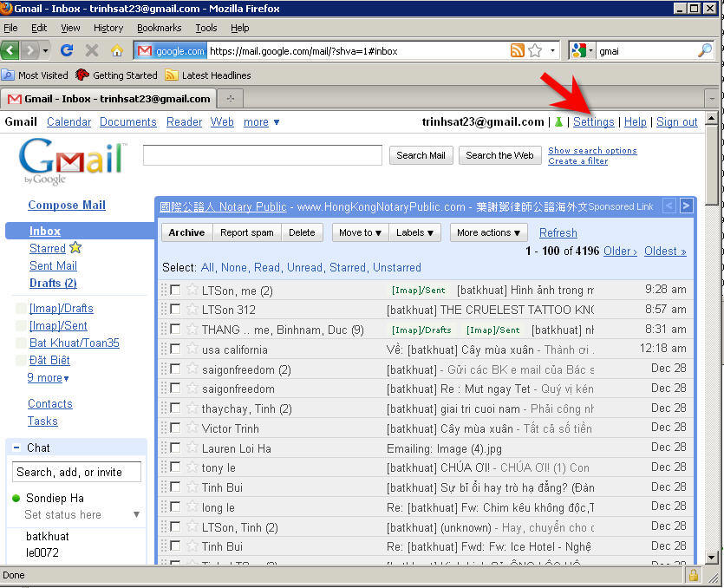Click the yellow star beside Starred label
724x588 pixels.
pos(75,247)
